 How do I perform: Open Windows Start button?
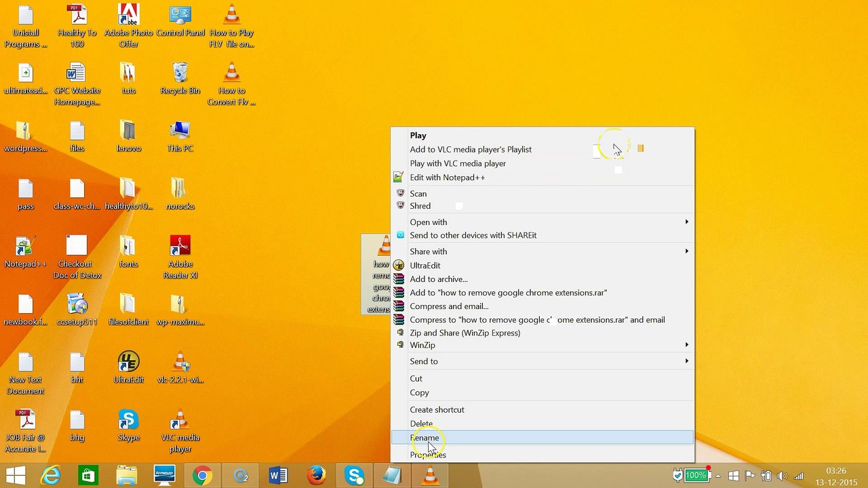[15, 476]
